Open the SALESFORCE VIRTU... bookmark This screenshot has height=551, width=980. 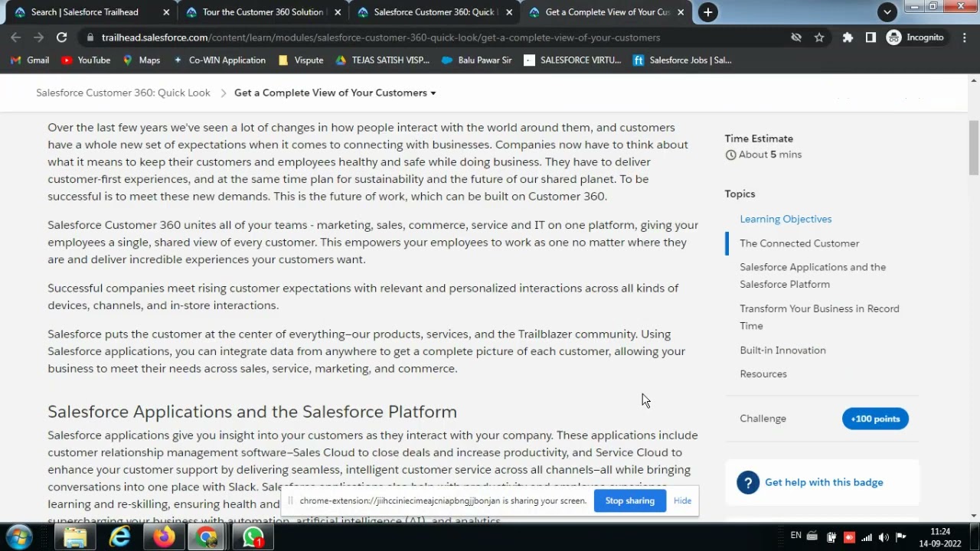point(573,60)
